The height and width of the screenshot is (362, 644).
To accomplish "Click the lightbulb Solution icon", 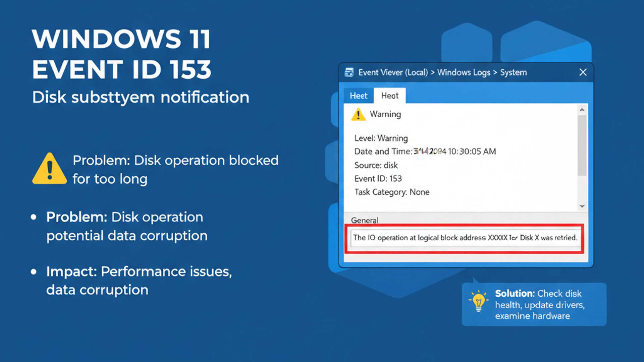I will [479, 301].
